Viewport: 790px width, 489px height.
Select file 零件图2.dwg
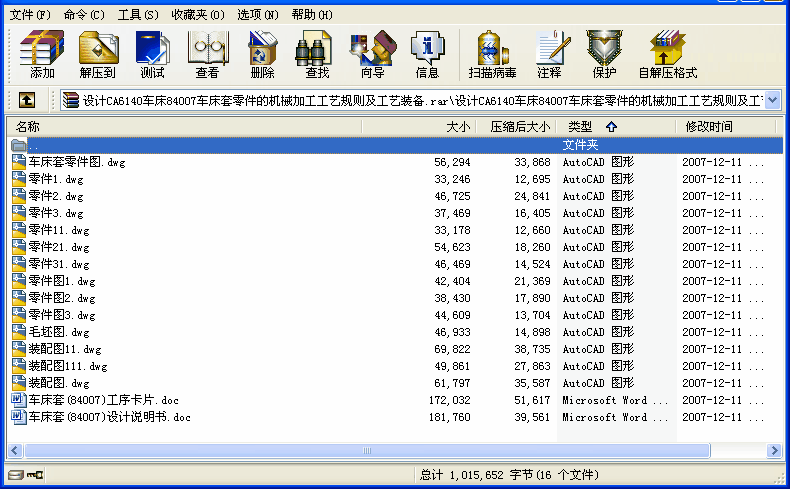coord(62,298)
